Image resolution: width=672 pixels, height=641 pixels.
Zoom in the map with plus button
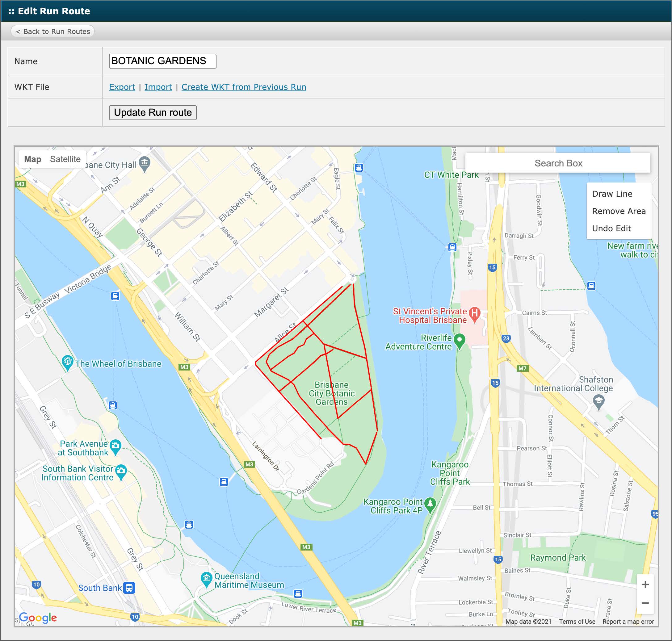tap(645, 584)
